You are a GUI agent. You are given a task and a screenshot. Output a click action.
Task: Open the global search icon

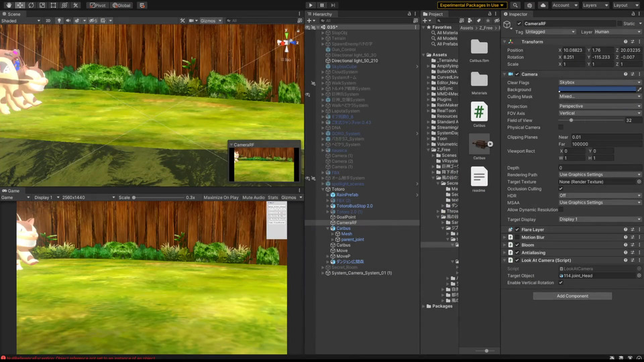tap(515, 5)
